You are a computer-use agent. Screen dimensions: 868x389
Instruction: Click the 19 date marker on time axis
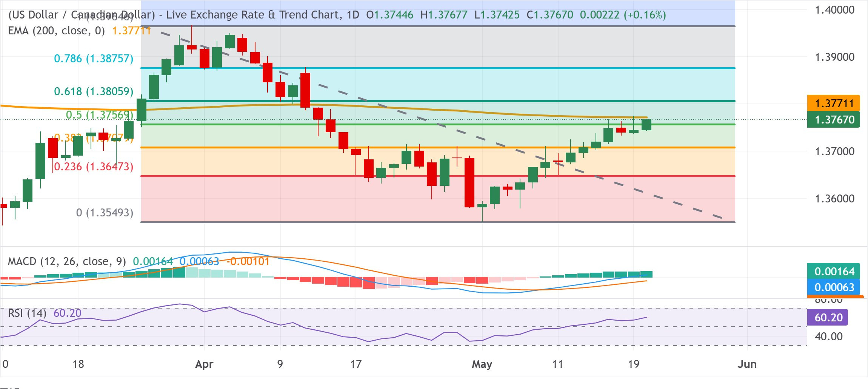coord(634,364)
